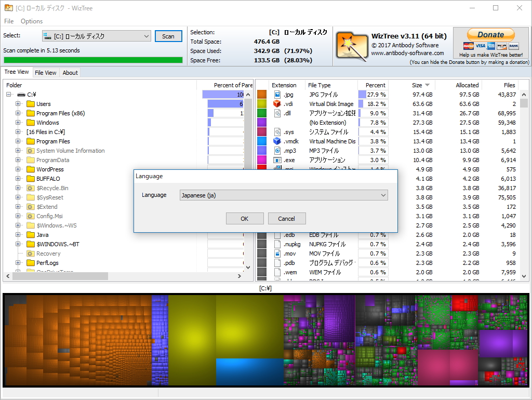Click the Scan button
The height and width of the screenshot is (400, 532).
click(168, 36)
